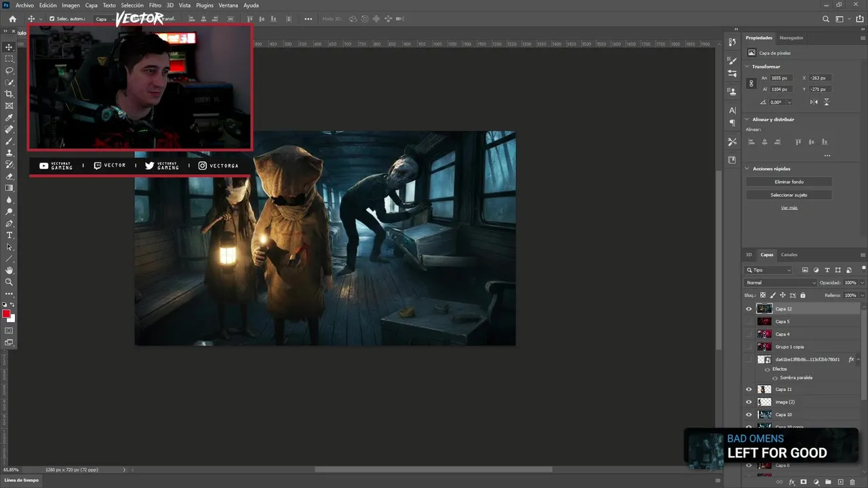The height and width of the screenshot is (488, 868).
Task: Add layer style with the fx icon
Action: click(x=791, y=482)
